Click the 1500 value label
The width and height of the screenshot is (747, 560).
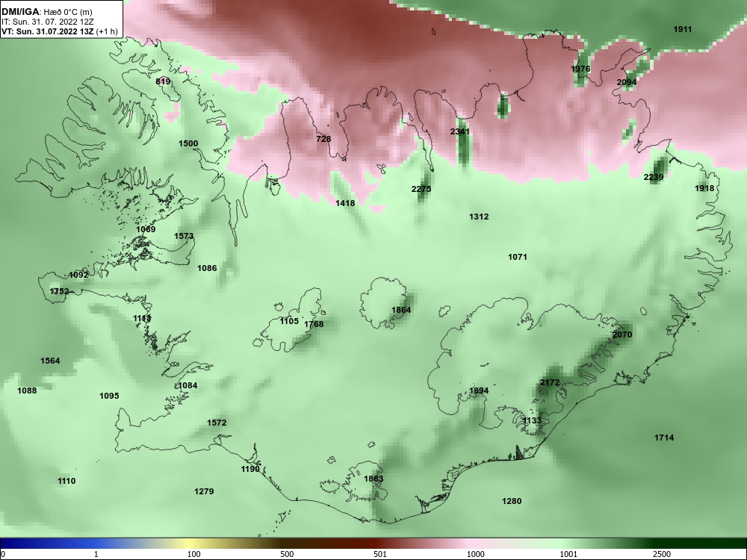[x=188, y=143]
